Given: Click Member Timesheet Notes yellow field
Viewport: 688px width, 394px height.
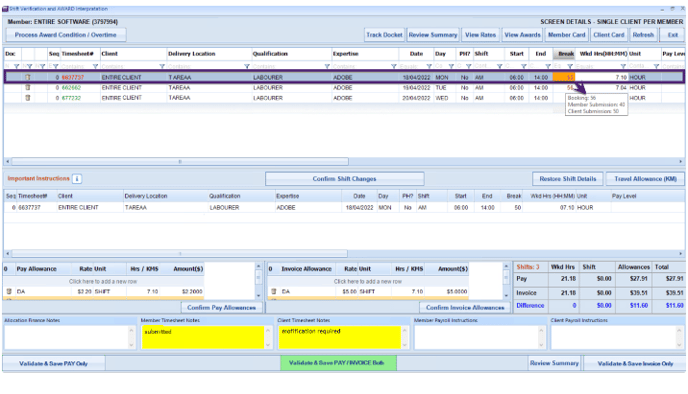Looking at the screenshot, I should [203, 337].
